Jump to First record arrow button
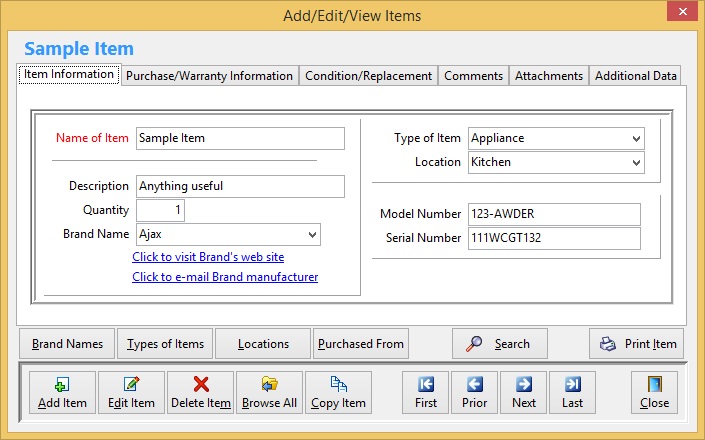Viewport: 705px width, 440px height. pos(425,392)
